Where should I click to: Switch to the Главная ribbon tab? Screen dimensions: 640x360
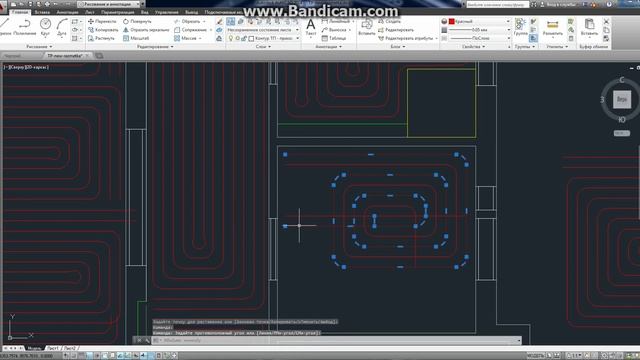pos(19,12)
